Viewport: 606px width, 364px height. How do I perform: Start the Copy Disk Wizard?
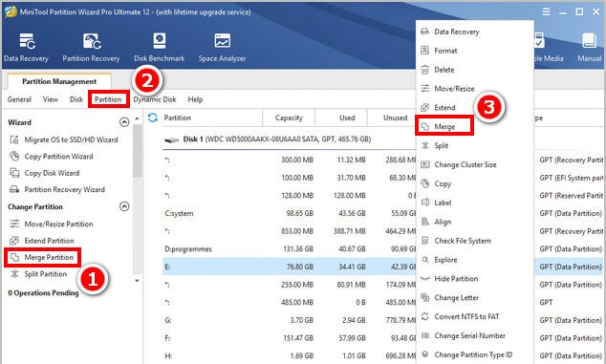[x=45, y=173]
